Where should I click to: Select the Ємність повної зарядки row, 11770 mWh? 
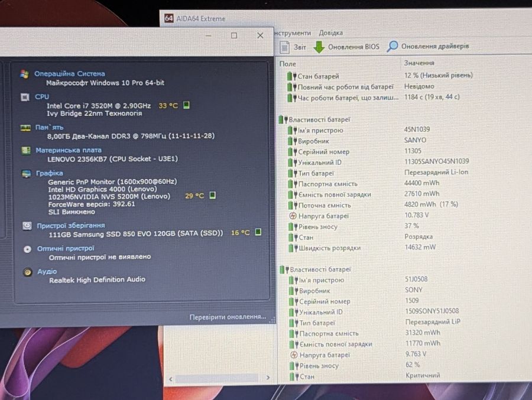pos(365,344)
